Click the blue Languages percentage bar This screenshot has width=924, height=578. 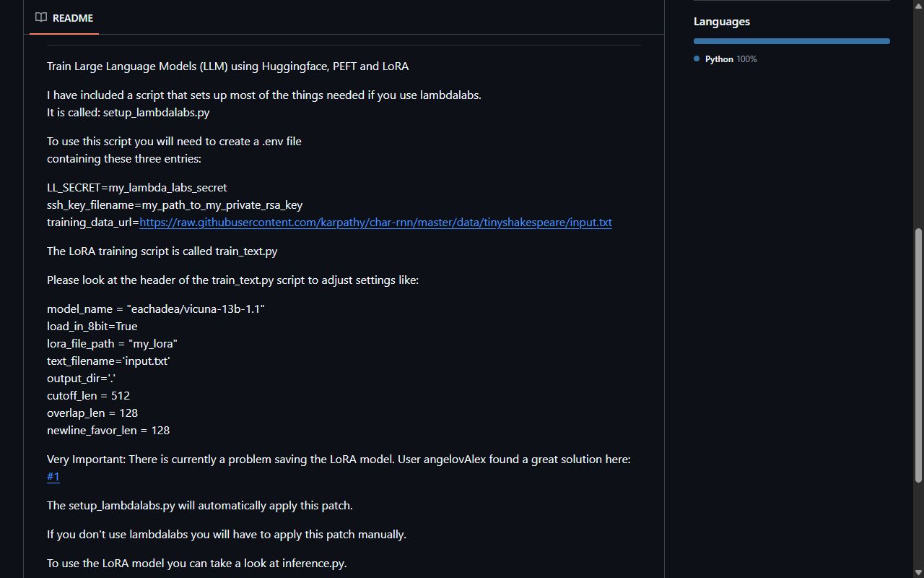coord(792,41)
